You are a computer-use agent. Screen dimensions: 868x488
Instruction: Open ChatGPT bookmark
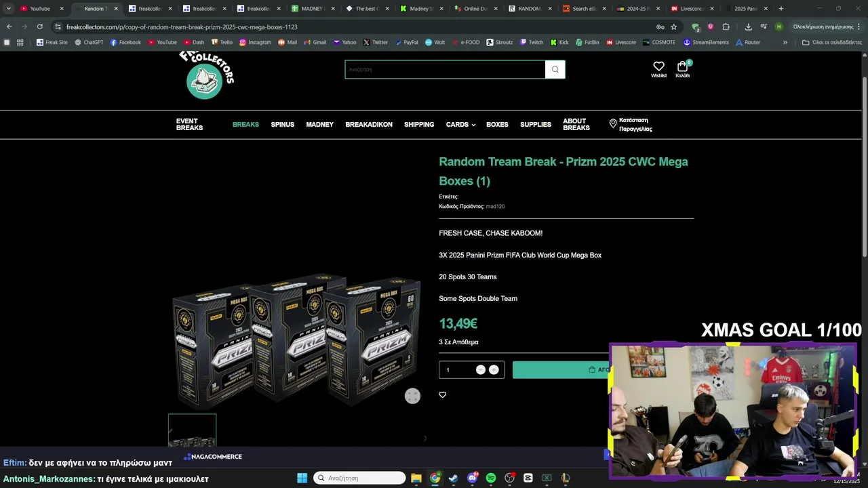tap(89, 42)
